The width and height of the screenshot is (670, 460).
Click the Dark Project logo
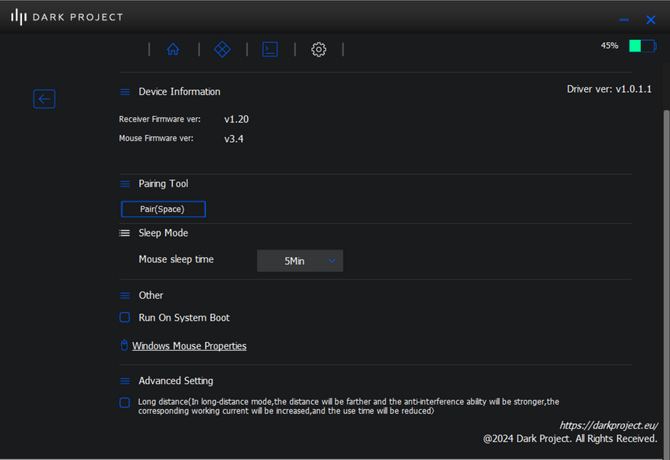pyautogui.click(x=67, y=17)
